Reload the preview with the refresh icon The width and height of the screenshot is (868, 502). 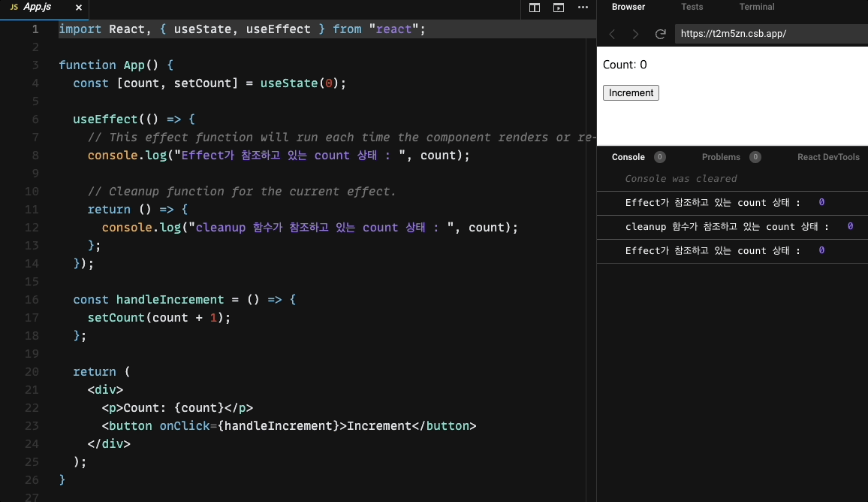661,34
